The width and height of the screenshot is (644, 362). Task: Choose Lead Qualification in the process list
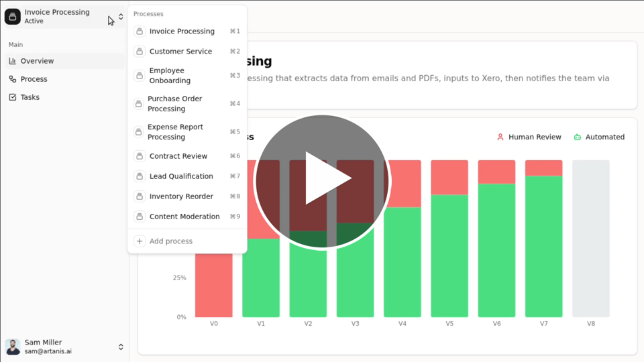(180, 176)
